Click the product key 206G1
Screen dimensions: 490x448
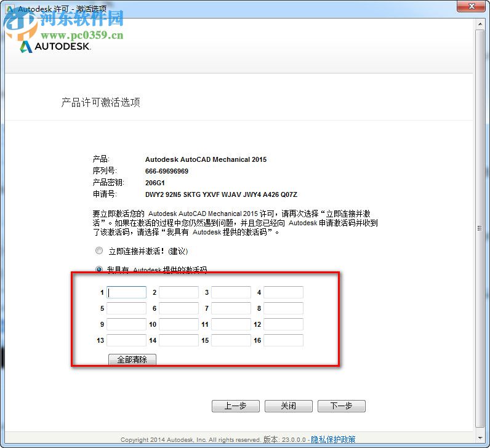pos(155,183)
